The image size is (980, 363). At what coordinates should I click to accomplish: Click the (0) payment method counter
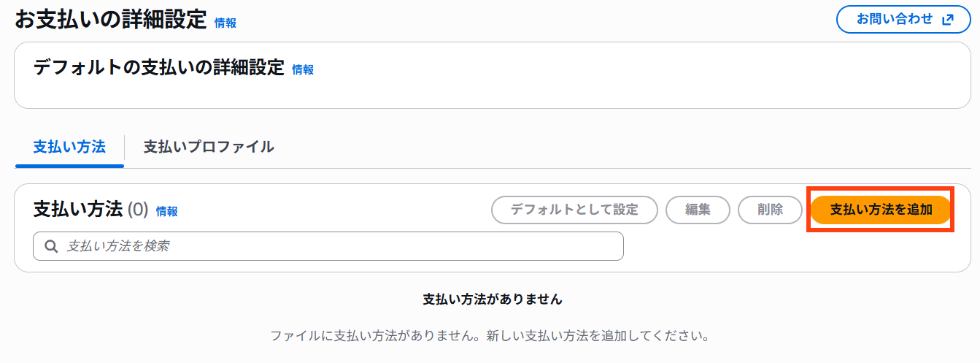click(x=138, y=210)
